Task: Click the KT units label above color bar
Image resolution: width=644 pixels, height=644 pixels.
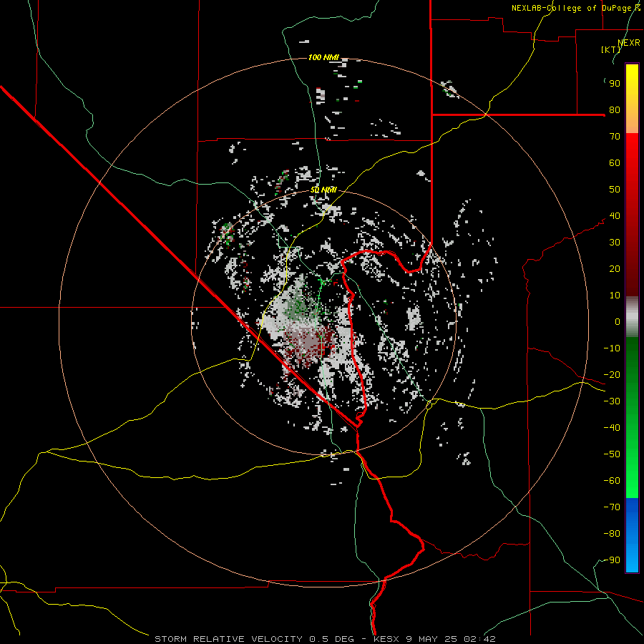Action: point(611,49)
